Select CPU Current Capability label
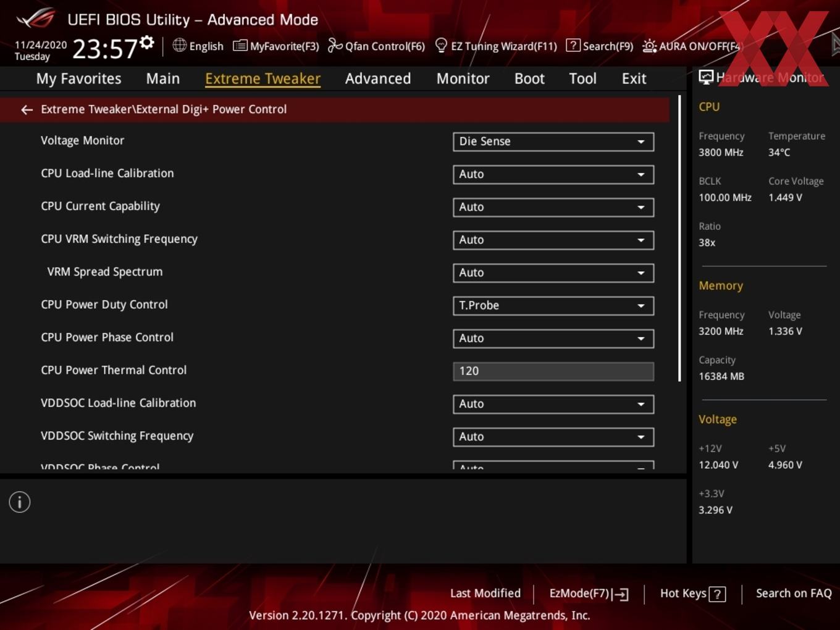This screenshot has height=630, width=840. [x=100, y=206]
